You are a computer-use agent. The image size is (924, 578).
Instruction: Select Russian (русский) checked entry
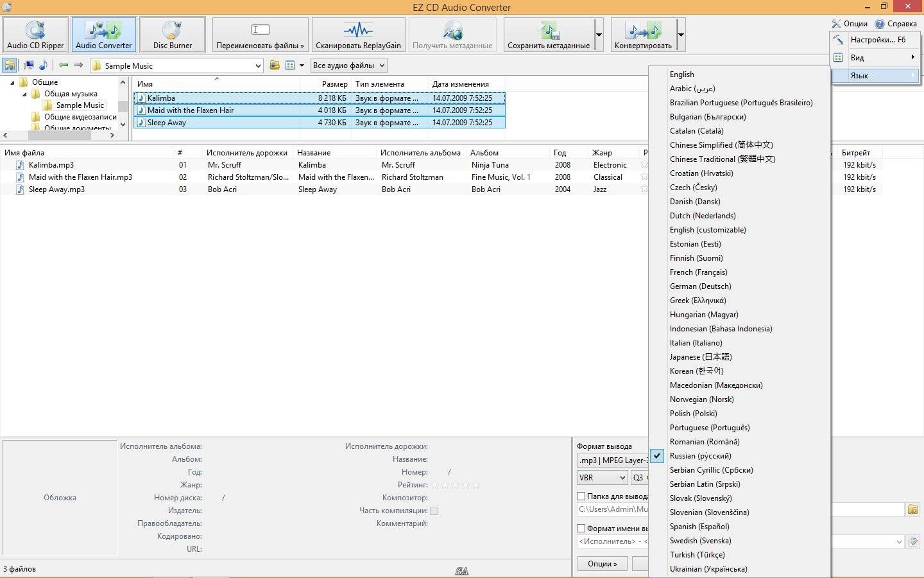[x=740, y=456]
